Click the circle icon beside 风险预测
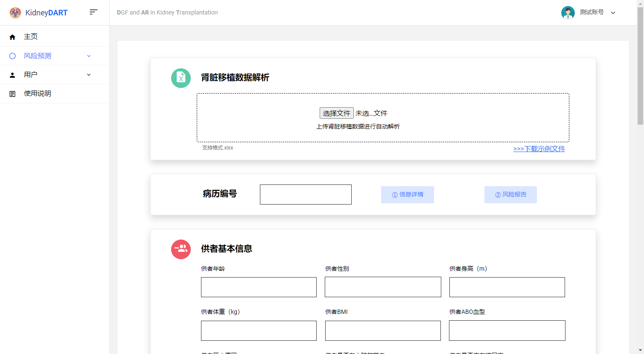This screenshot has height=354, width=644. click(12, 56)
